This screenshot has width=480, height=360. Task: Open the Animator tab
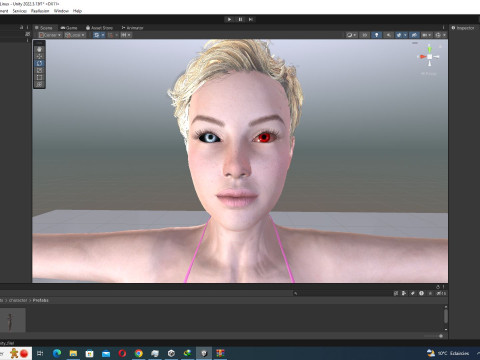(x=132, y=28)
